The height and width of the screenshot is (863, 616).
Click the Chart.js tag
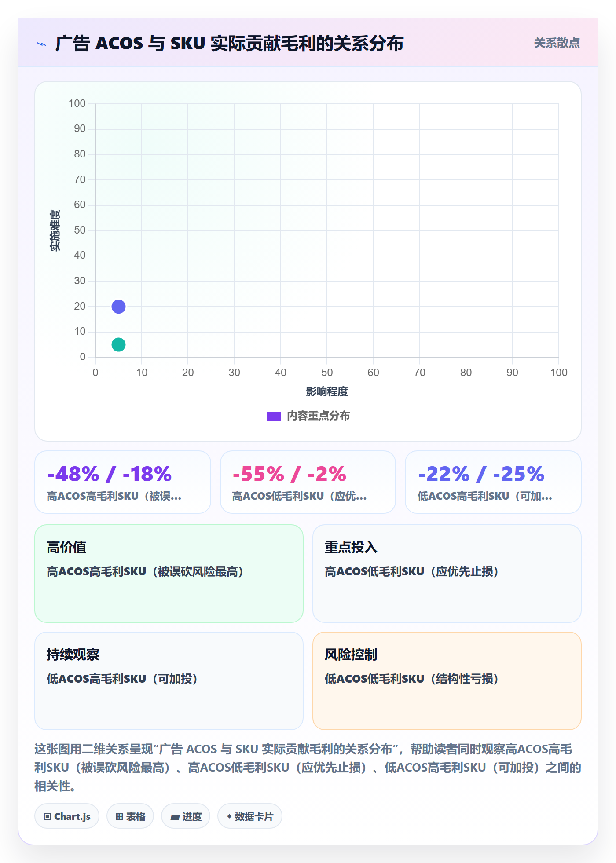click(x=67, y=816)
